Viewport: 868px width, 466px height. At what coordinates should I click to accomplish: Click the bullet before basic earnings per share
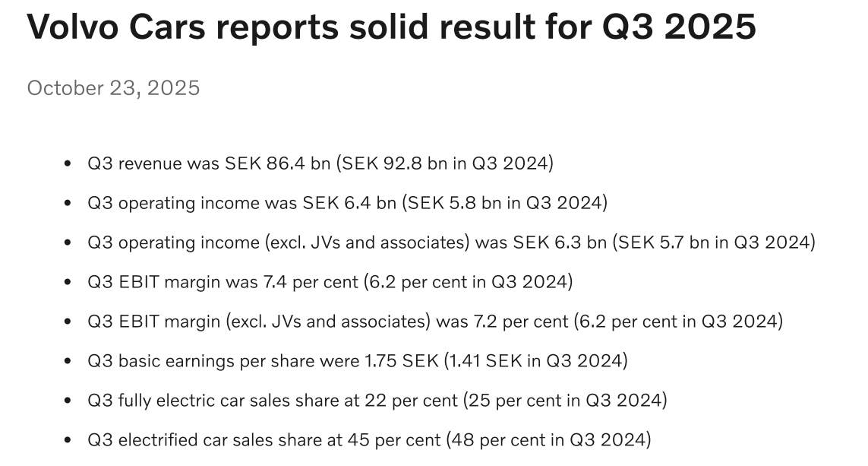point(68,362)
